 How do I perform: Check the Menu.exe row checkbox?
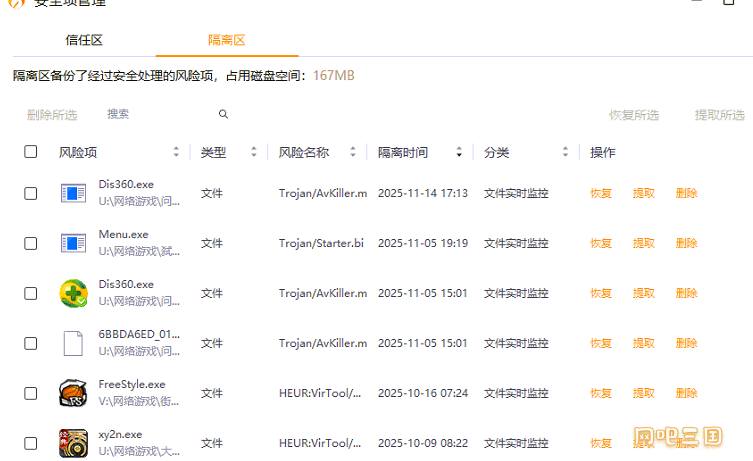point(31,243)
